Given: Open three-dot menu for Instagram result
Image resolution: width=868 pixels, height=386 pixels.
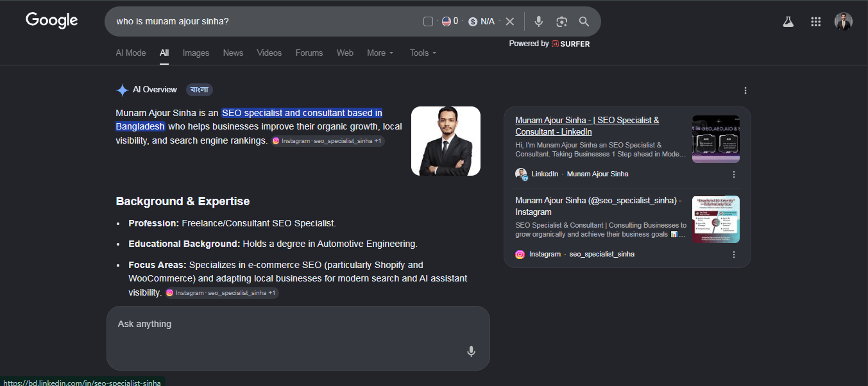Looking at the screenshot, I should tap(734, 255).
